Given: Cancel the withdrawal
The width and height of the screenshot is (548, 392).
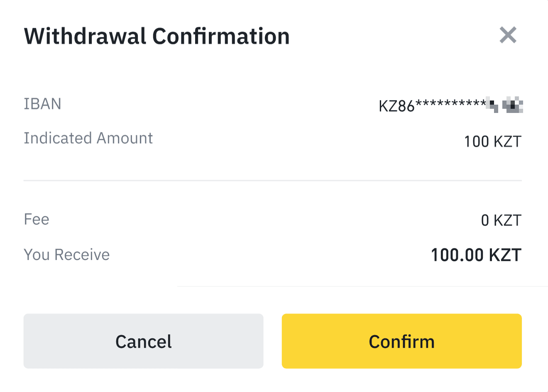Looking at the screenshot, I should [x=143, y=341].
